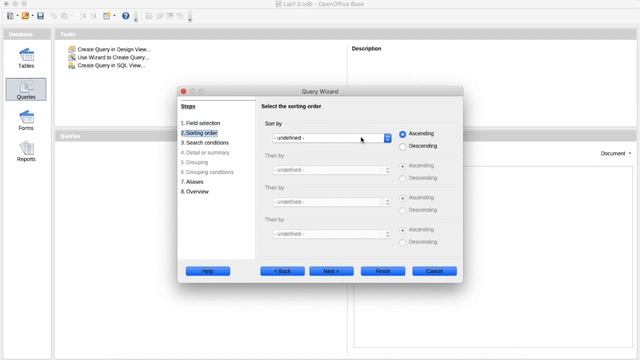Click the Back button
Viewport: 640px width, 360px height.
click(x=282, y=271)
